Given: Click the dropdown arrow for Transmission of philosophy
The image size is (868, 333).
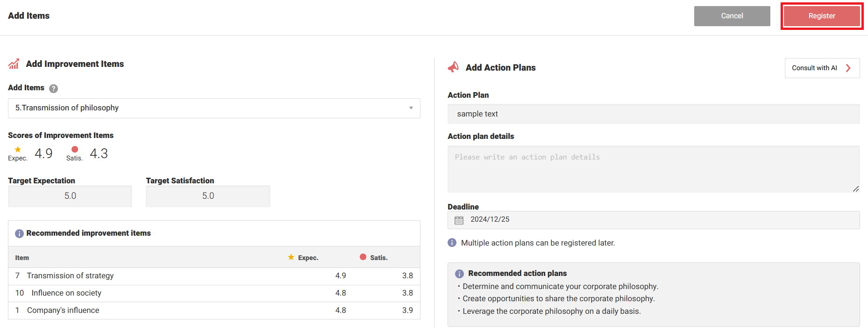Looking at the screenshot, I should 411,108.
